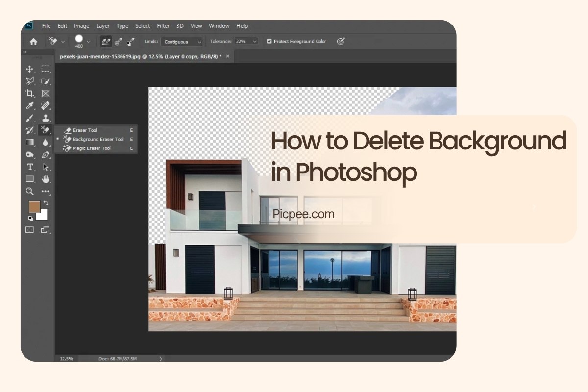Select the Clone Stamp tool
This screenshot has width=588, height=392.
click(x=46, y=118)
